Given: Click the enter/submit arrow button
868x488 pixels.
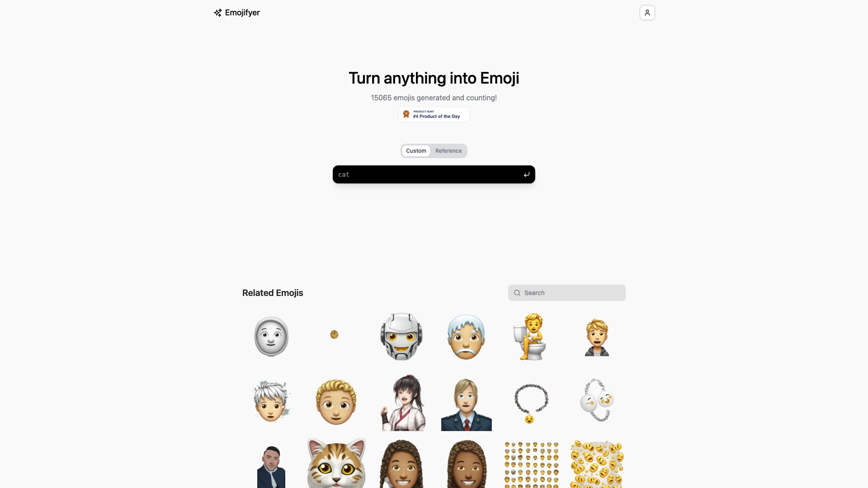Looking at the screenshot, I should (526, 174).
